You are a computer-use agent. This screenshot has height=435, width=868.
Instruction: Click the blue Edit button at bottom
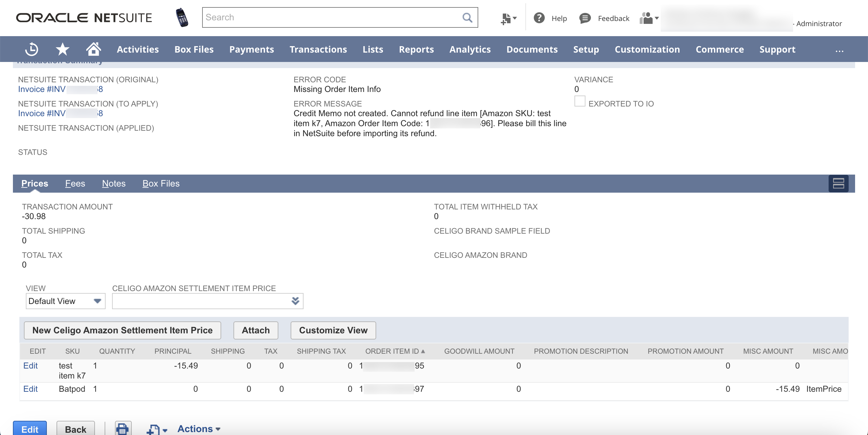coord(30,429)
